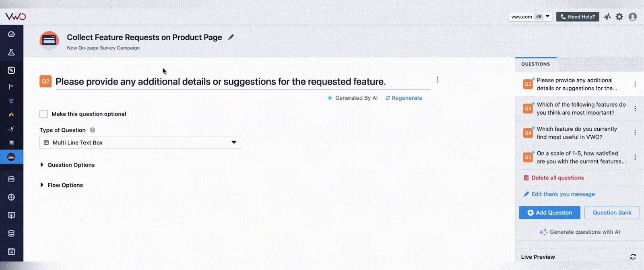The image size is (644, 270).
Task: Open the notepad list icon in sidebar
Action: click(11, 179)
